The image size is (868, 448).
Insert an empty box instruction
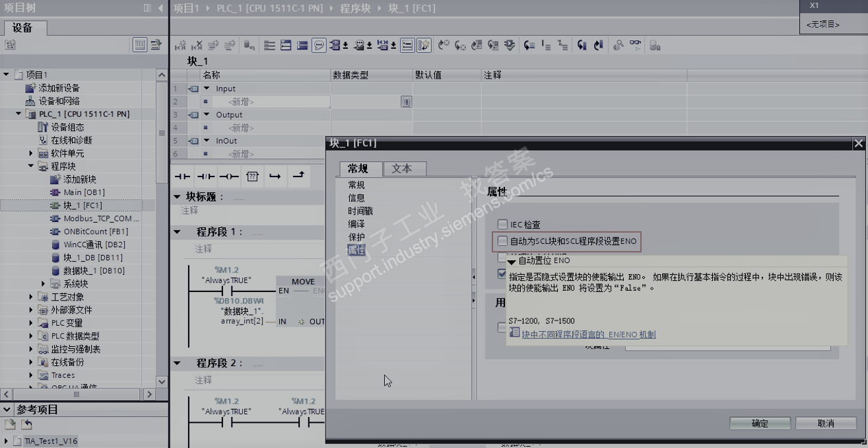[252, 176]
